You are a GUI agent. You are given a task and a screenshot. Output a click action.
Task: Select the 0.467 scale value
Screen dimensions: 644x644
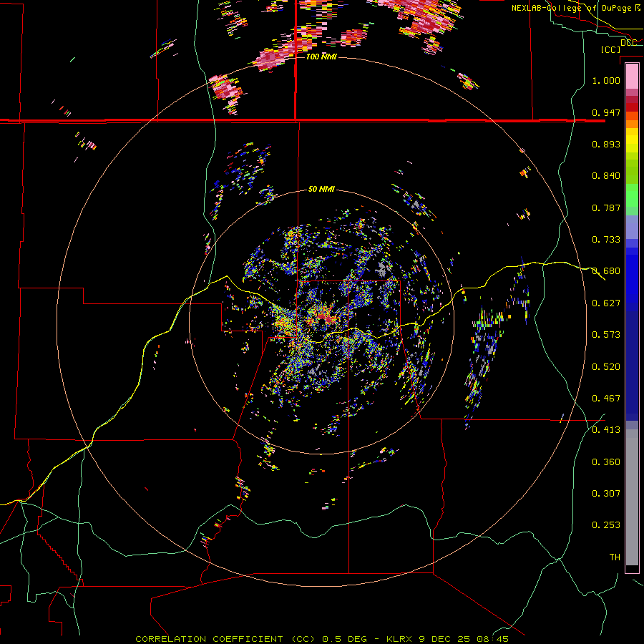pos(606,399)
